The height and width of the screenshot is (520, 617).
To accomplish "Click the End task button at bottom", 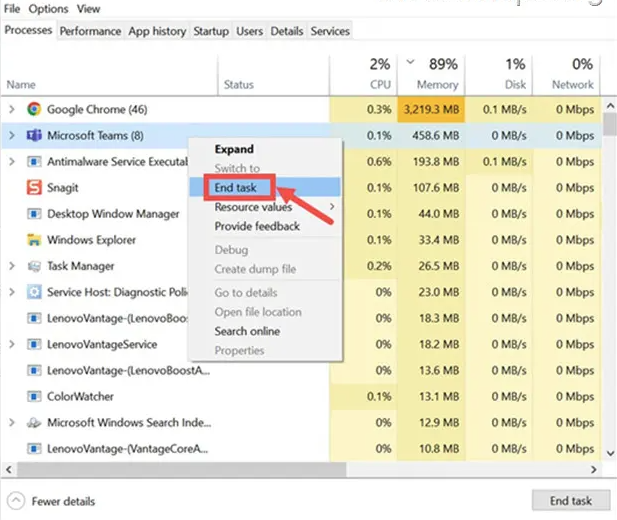I will point(571,501).
